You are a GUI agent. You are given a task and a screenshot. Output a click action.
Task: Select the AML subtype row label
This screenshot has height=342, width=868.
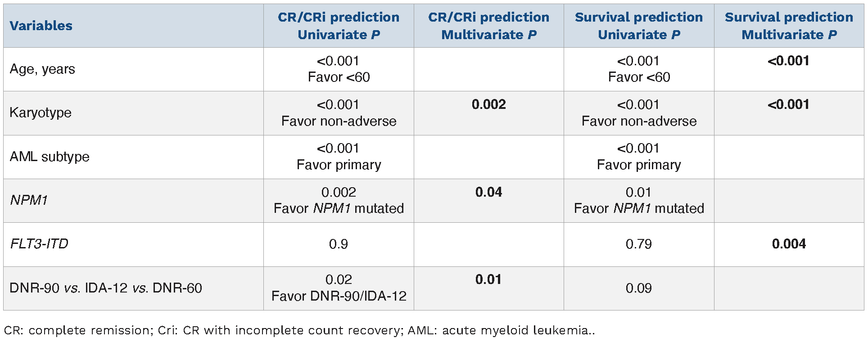tap(50, 157)
